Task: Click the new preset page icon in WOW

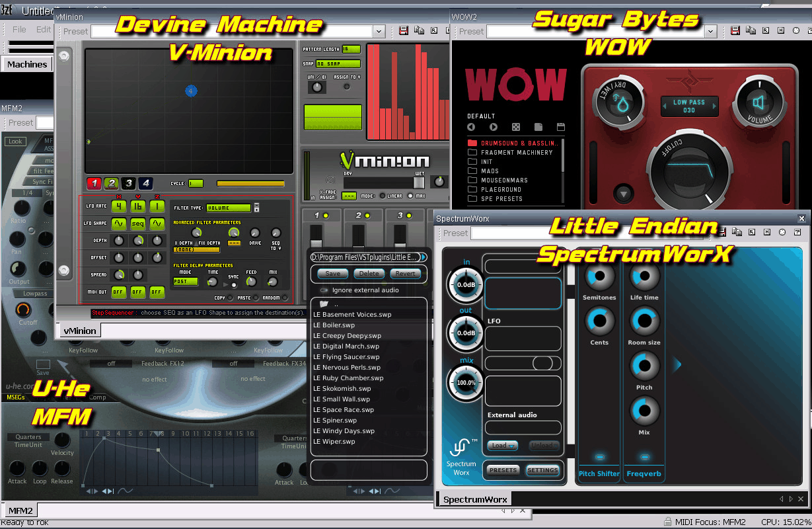Action: click(538, 127)
